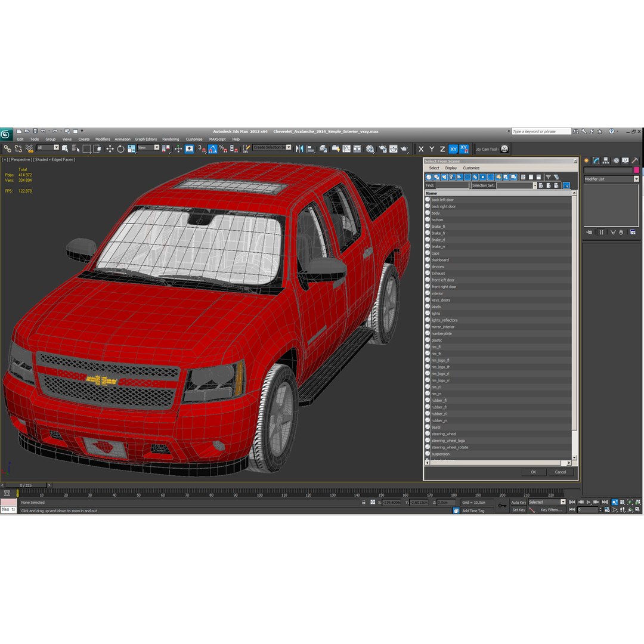Expand Create Selection Set dropdown

[x=289, y=147]
